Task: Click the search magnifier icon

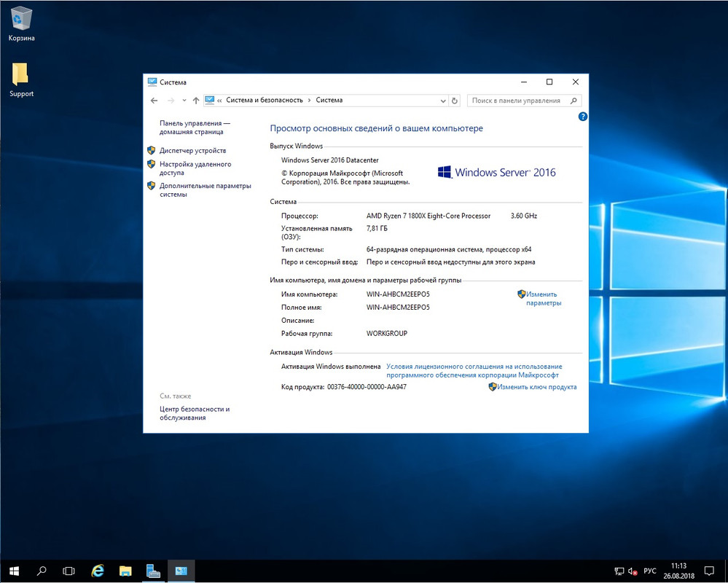Action: (x=574, y=101)
